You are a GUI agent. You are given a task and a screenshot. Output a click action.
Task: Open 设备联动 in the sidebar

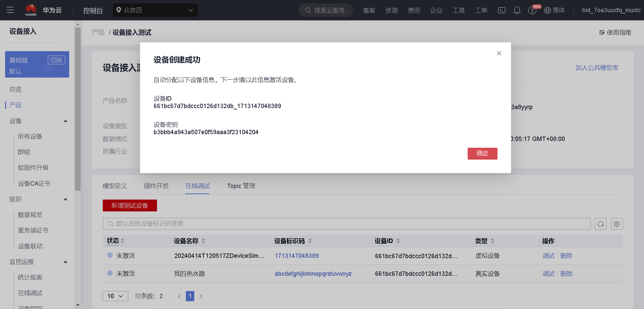[x=30, y=246]
